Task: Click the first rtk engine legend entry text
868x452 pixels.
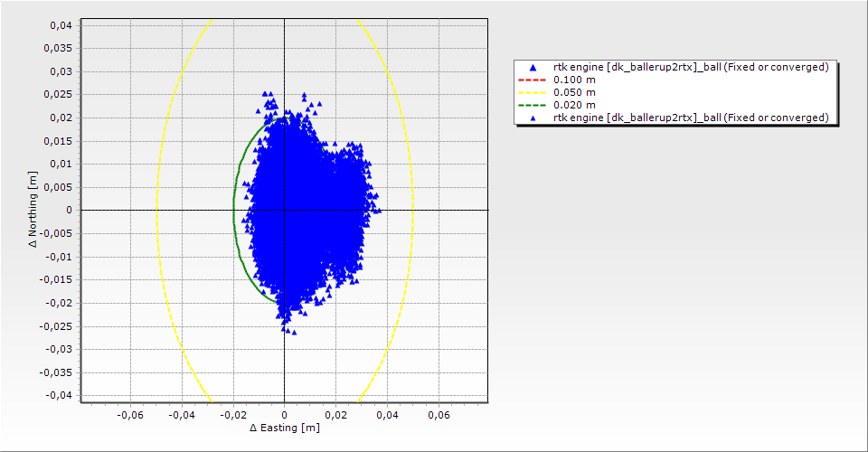Action: (x=691, y=67)
